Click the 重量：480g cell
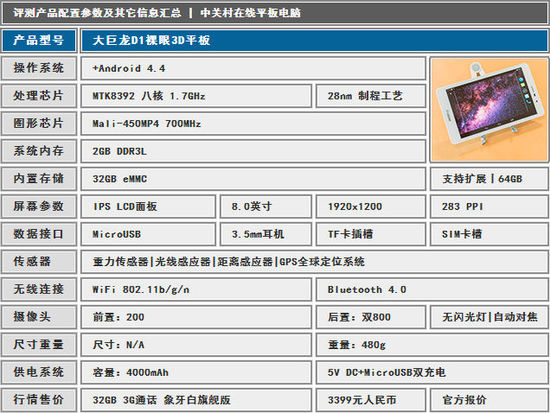 pyautogui.click(x=432, y=345)
